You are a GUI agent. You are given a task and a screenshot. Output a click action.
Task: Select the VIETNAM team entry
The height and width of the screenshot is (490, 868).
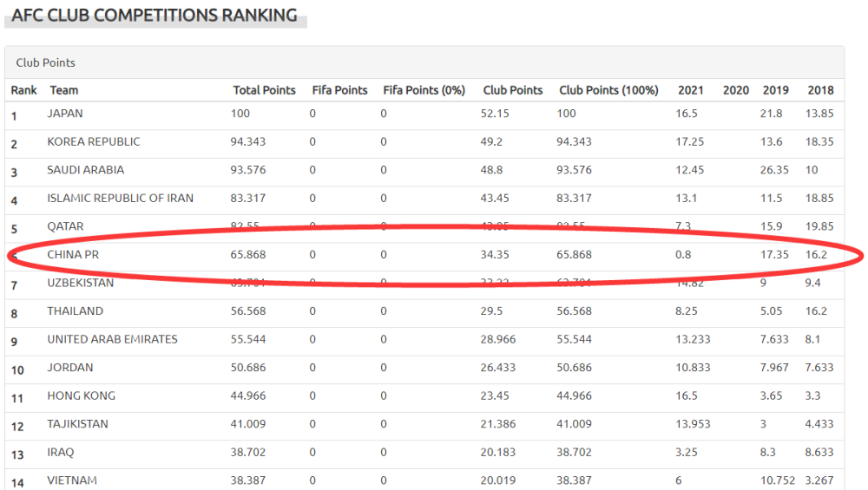pyautogui.click(x=72, y=480)
